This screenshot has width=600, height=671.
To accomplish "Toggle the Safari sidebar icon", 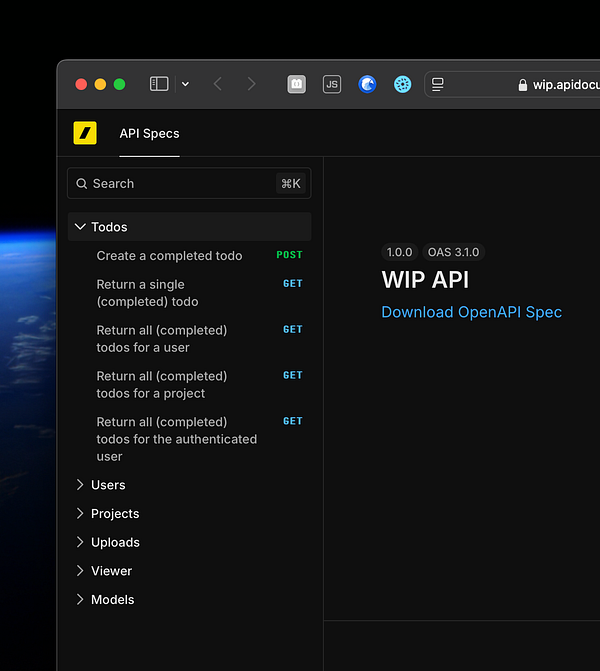I will [159, 85].
